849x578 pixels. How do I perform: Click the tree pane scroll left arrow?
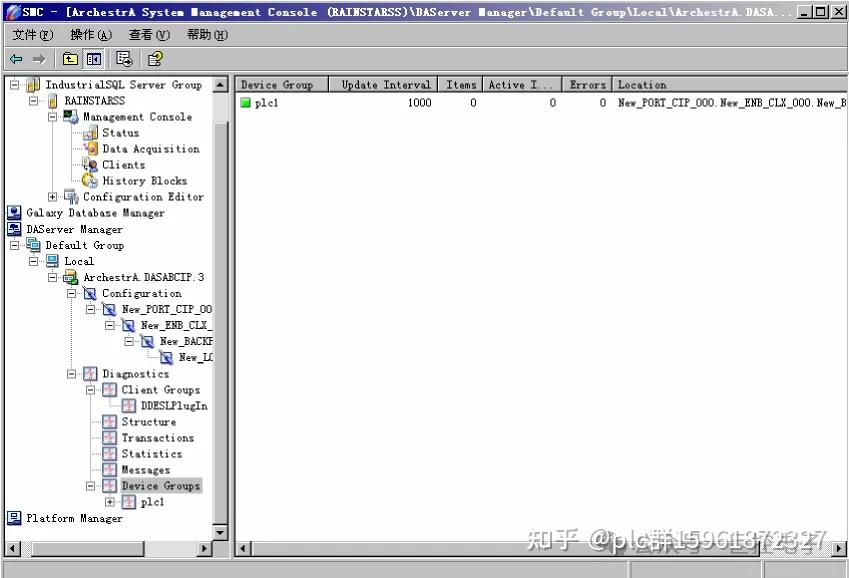pyautogui.click(x=12, y=549)
